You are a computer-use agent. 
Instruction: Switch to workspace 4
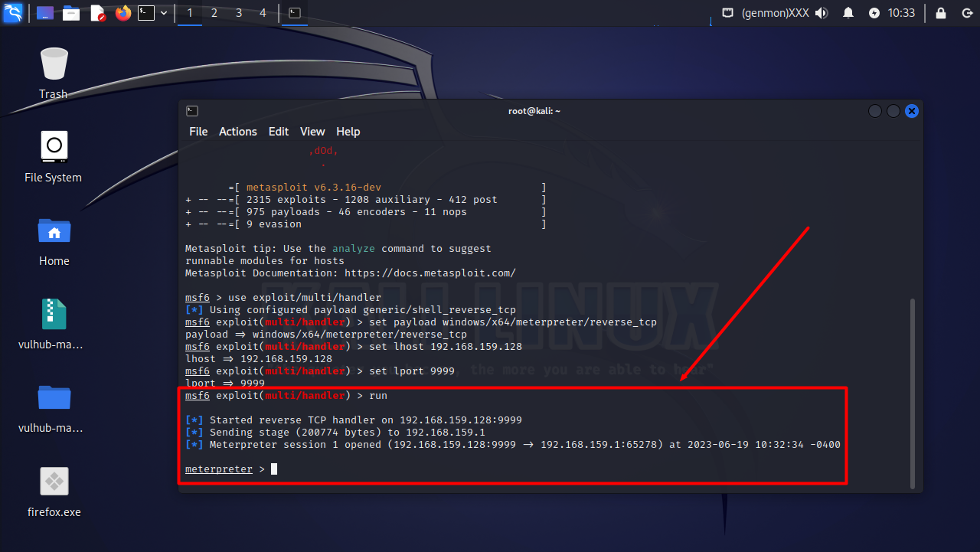(x=263, y=13)
